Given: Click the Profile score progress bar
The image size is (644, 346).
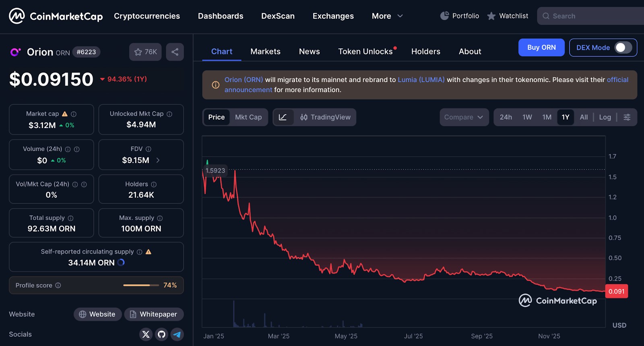Looking at the screenshot, I should (141, 285).
